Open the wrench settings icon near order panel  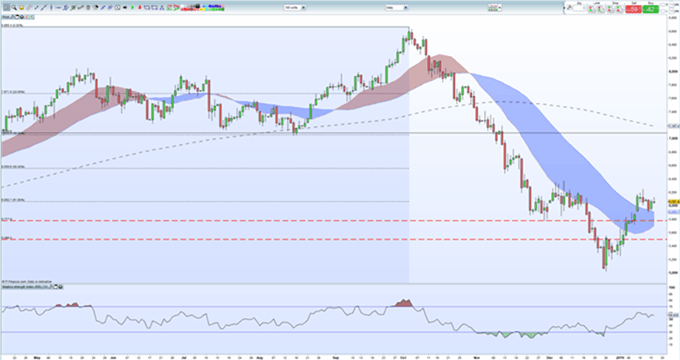[x=569, y=8]
